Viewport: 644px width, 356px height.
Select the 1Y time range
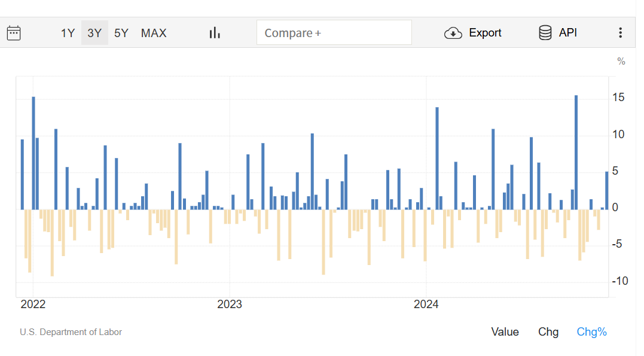68,33
